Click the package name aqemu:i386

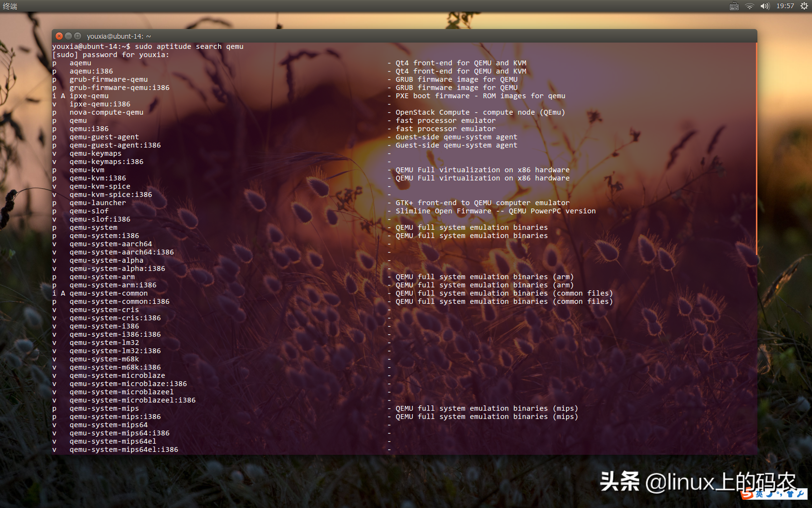click(x=91, y=71)
